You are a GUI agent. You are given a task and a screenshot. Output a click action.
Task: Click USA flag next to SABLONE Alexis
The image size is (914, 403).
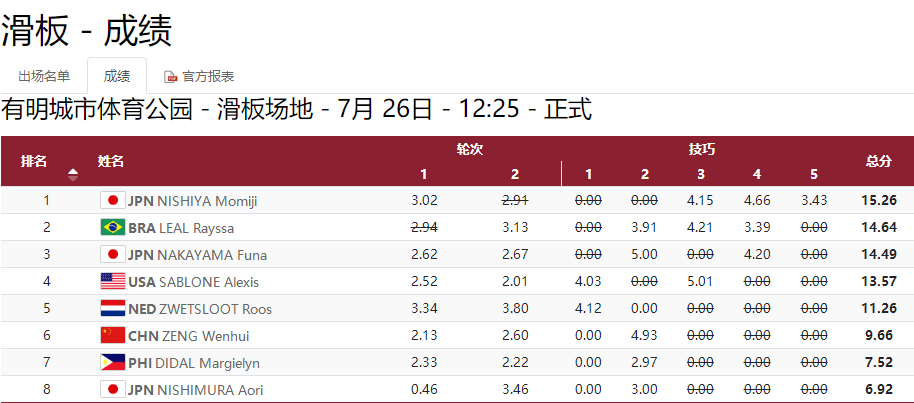click(x=113, y=282)
